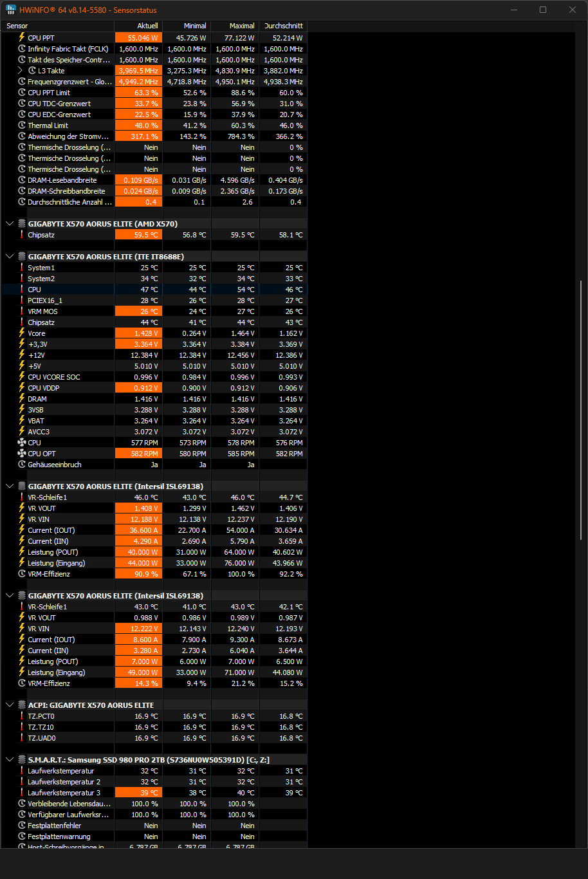The height and width of the screenshot is (879, 588).
Task: Select the CPU VCORE SOC row
Action: 154,377
